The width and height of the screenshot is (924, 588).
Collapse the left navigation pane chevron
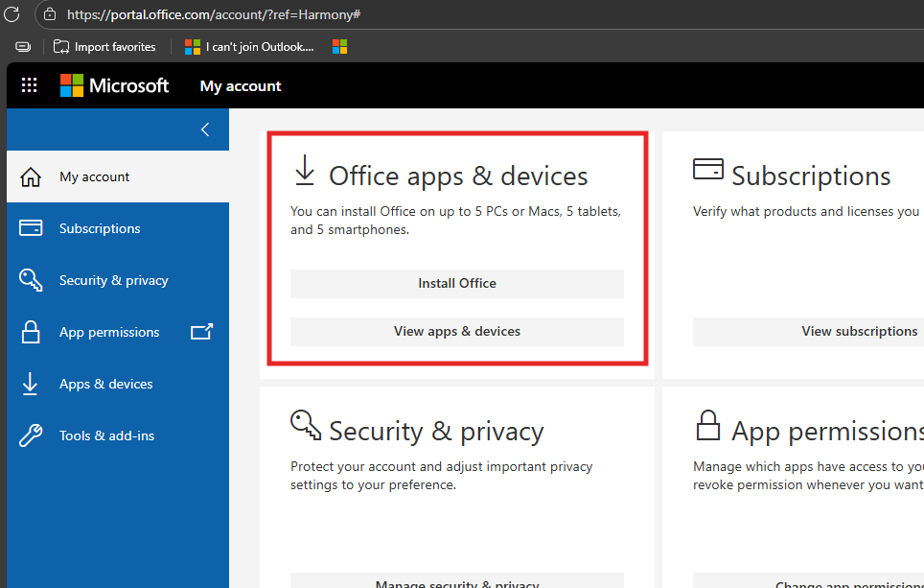tap(205, 129)
